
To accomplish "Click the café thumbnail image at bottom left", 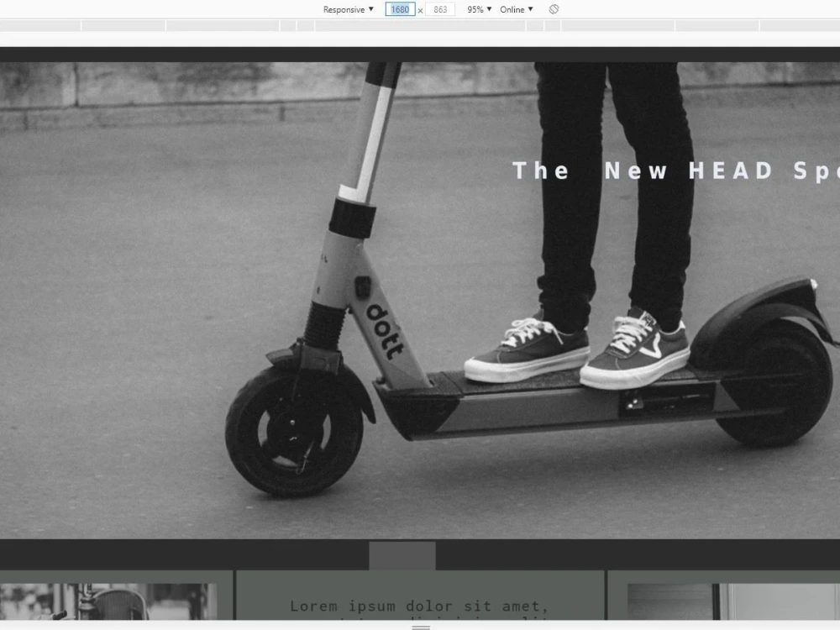I will tap(108, 601).
